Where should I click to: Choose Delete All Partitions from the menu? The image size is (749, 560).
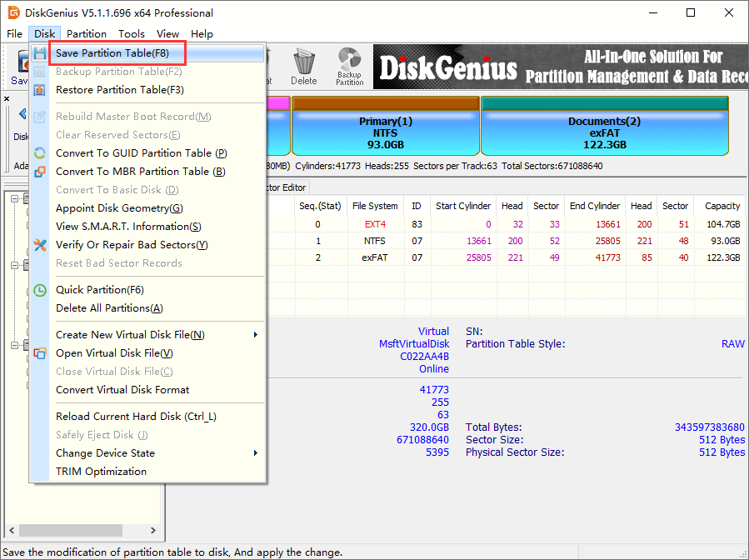pyautogui.click(x=109, y=308)
